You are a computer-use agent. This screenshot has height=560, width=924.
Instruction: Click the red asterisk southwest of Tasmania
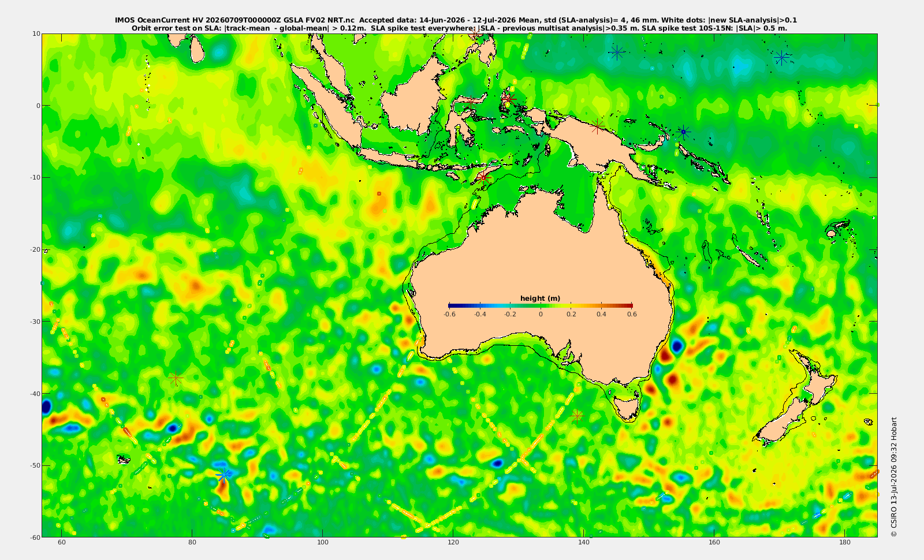(576, 415)
